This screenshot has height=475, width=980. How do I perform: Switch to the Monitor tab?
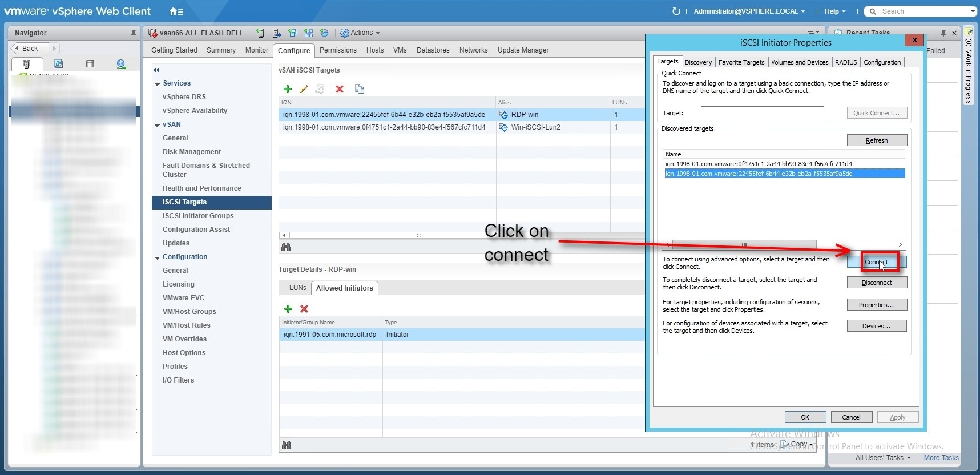pos(256,50)
